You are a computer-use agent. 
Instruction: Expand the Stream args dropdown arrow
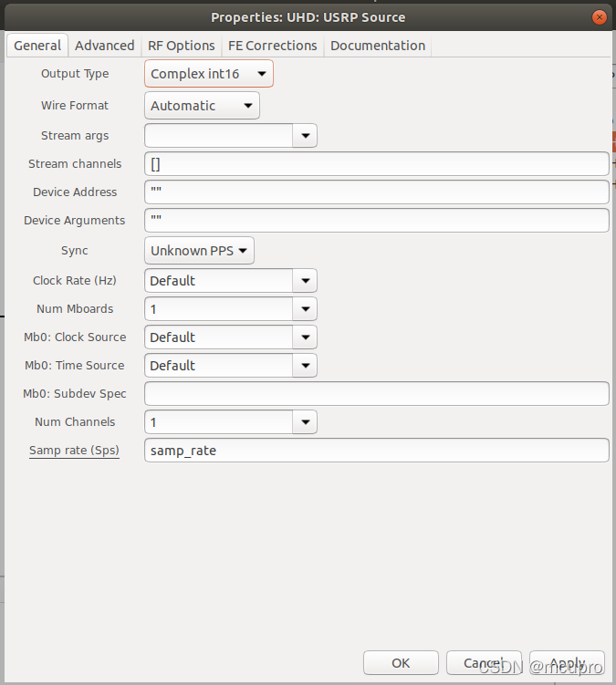point(305,135)
